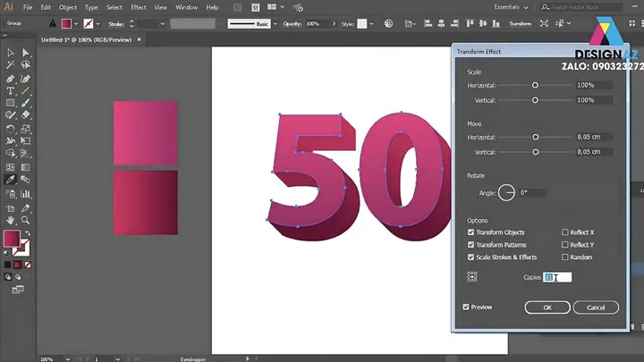
Task: Open the File menu
Action: (x=28, y=7)
